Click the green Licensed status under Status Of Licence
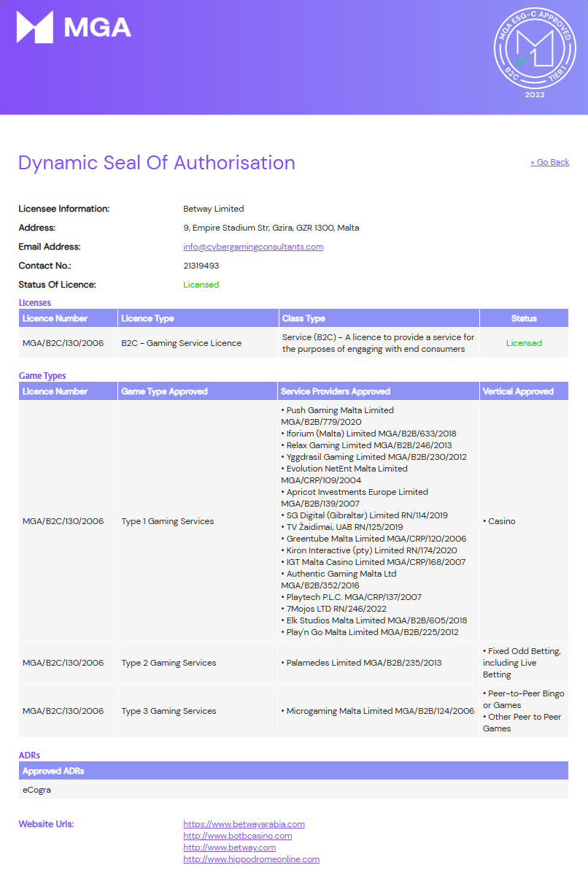588x873 pixels. point(201,285)
